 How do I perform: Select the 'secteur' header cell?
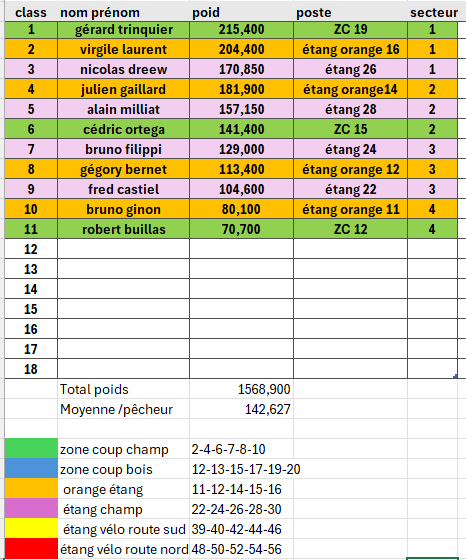tap(434, 12)
